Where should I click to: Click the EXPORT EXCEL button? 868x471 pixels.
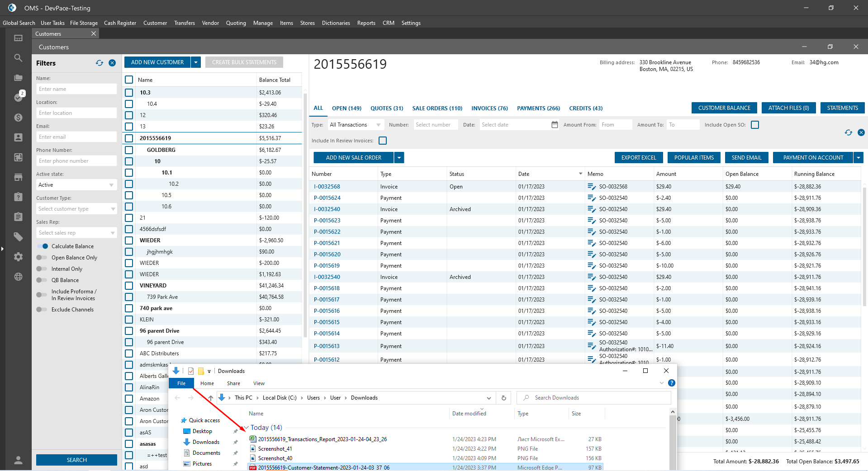pos(638,158)
